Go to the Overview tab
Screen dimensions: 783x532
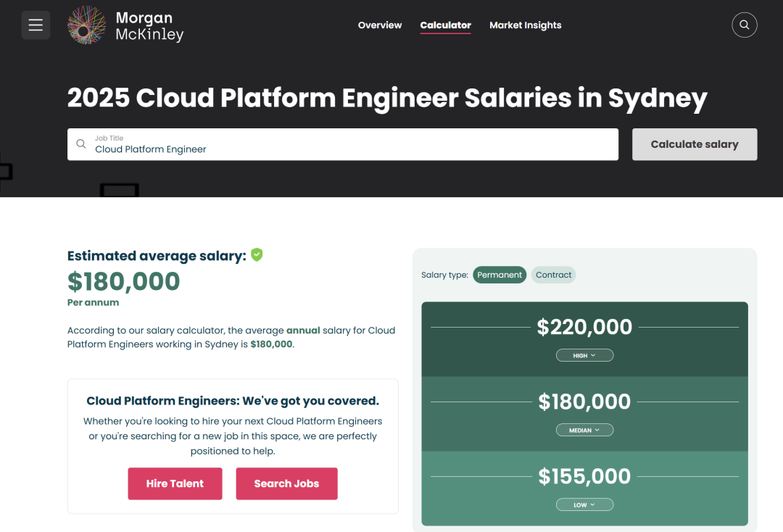(380, 25)
